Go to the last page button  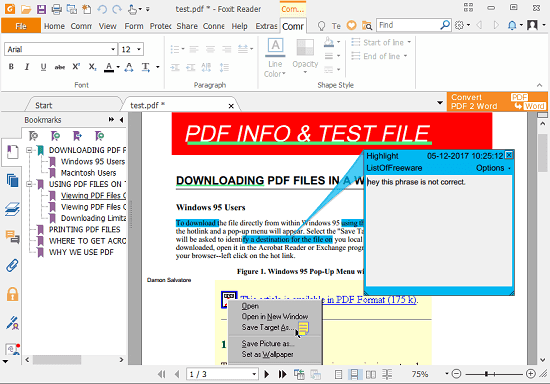pyautogui.click(x=282, y=374)
